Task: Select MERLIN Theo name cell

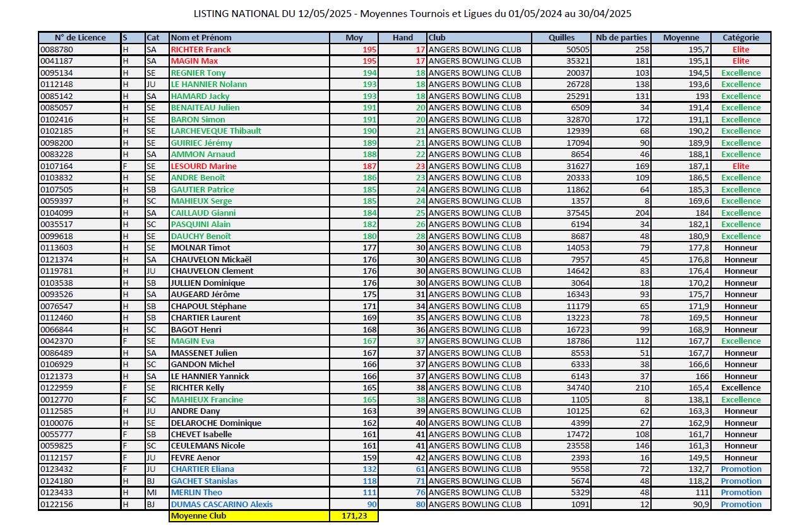Action: [249, 492]
